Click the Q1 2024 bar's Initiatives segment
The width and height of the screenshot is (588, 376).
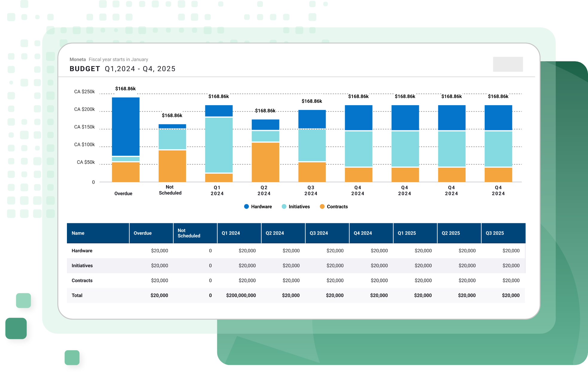(x=219, y=145)
